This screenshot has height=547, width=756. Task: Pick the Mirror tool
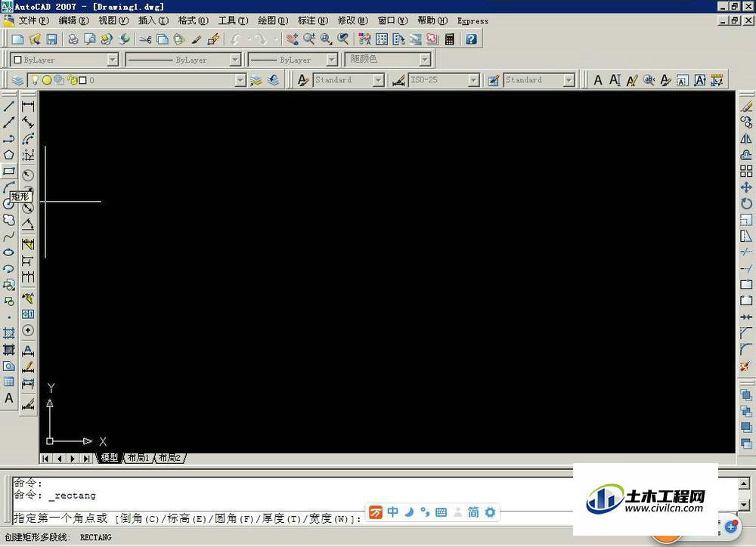746,139
